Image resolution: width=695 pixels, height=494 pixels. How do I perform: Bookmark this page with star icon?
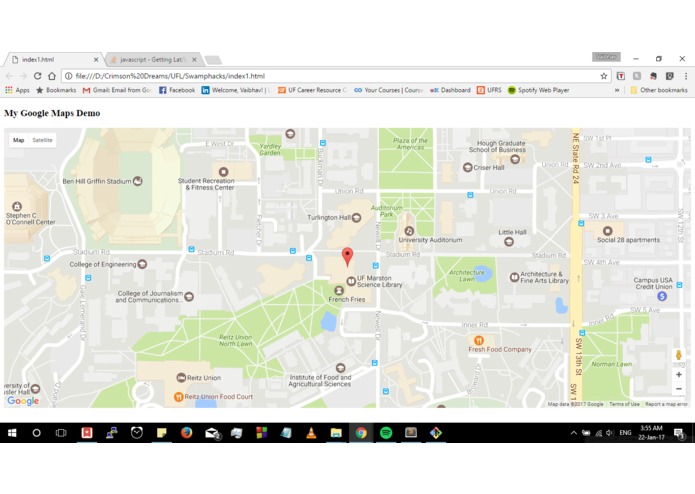click(604, 76)
